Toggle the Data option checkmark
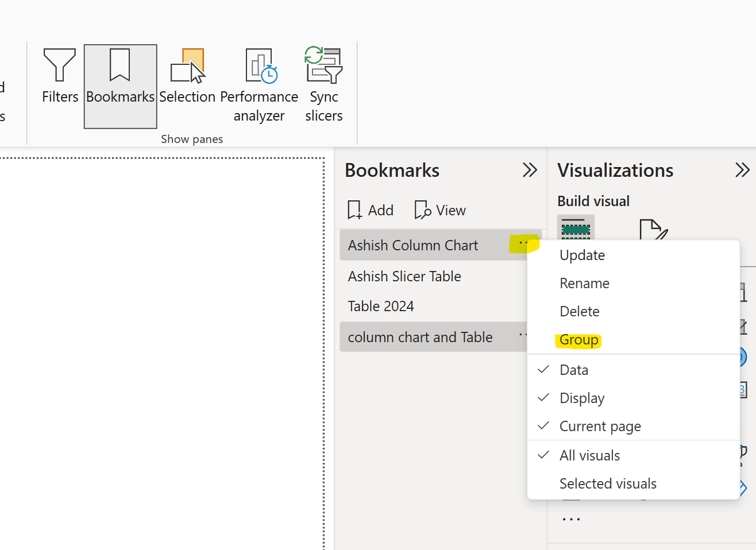The width and height of the screenshot is (756, 550). [x=574, y=370]
